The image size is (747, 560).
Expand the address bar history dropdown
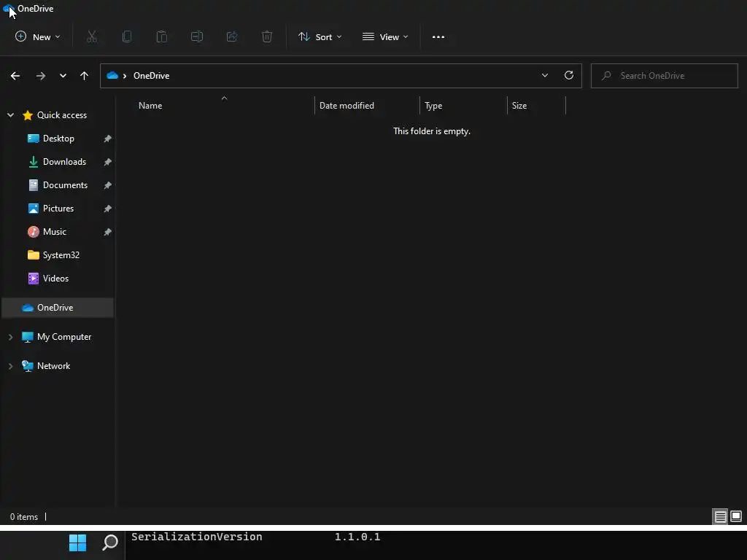[544, 75]
